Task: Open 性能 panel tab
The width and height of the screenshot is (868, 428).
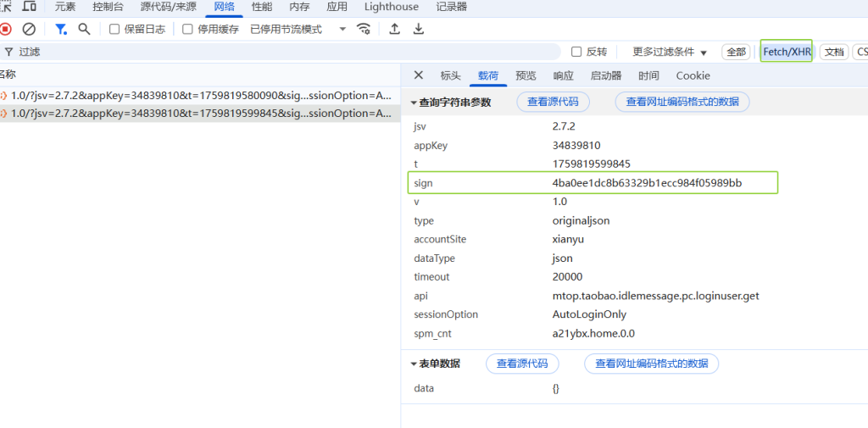Action: click(261, 7)
